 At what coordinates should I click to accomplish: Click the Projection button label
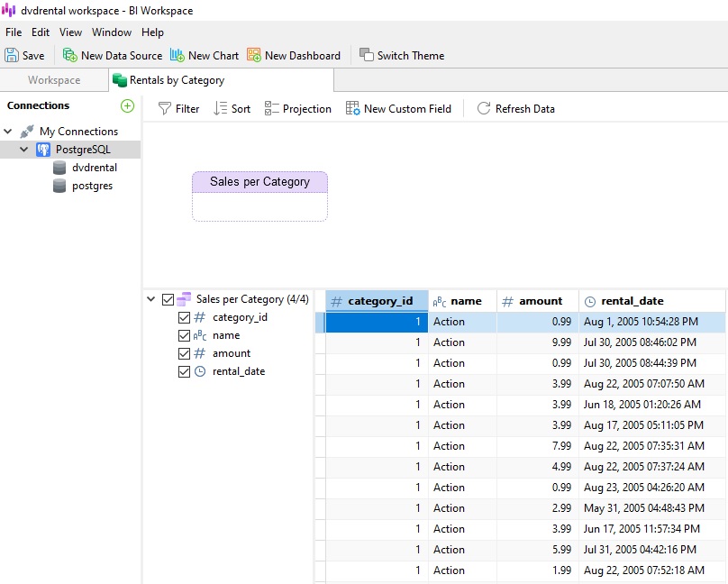click(307, 109)
